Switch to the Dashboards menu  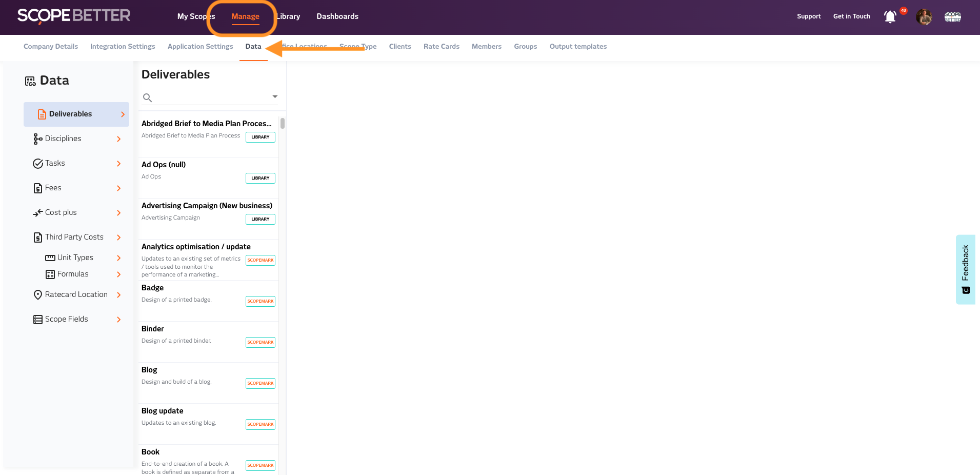(x=337, y=16)
